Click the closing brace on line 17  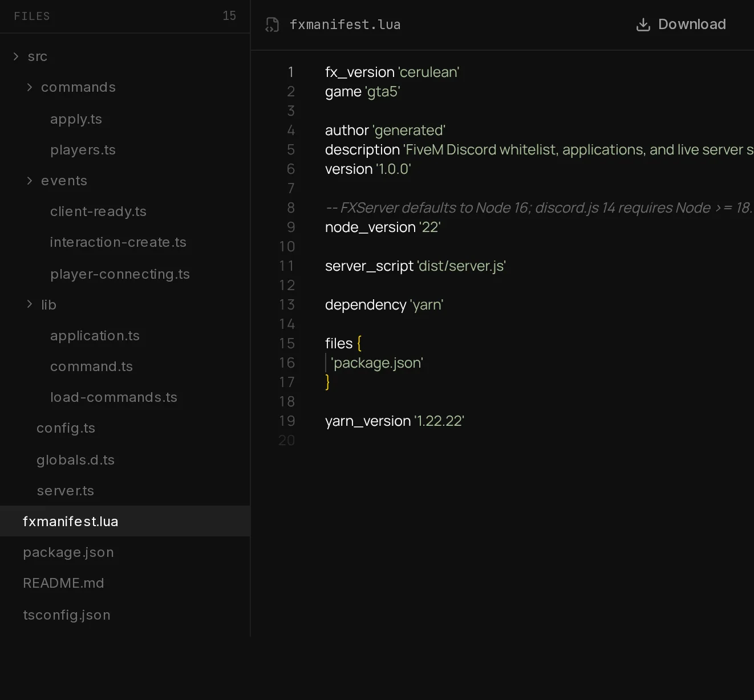327,382
